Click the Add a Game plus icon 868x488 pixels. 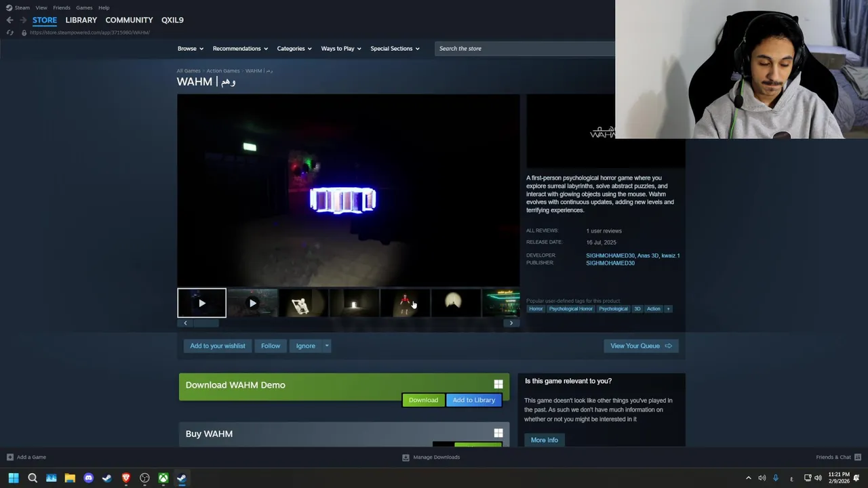click(x=9, y=457)
